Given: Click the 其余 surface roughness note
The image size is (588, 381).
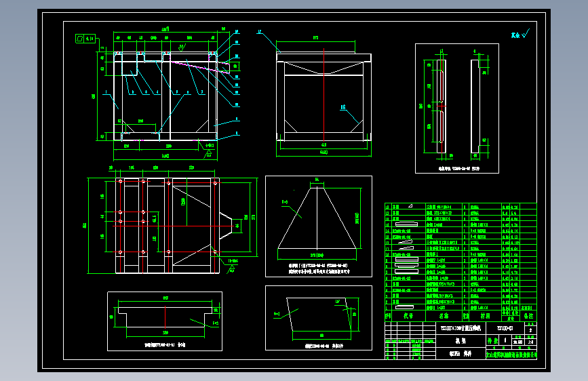Looking at the screenshot, I should pyautogui.click(x=520, y=34).
